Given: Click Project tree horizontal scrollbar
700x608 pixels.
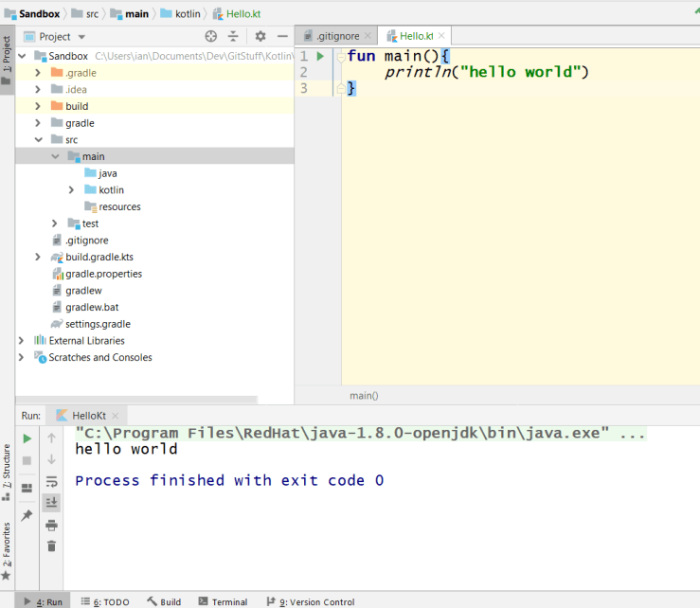Looking at the screenshot, I should tap(136, 399).
